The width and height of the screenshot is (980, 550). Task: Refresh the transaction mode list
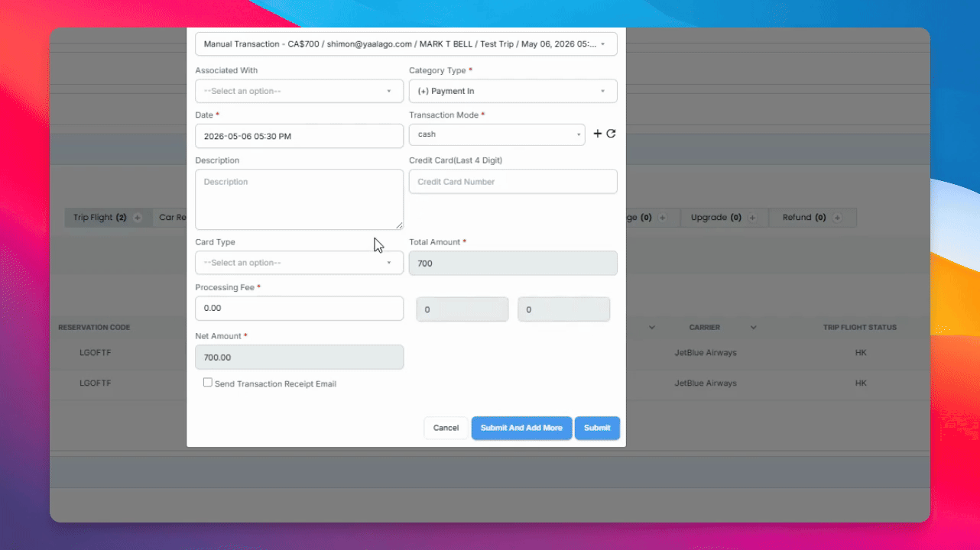point(611,134)
